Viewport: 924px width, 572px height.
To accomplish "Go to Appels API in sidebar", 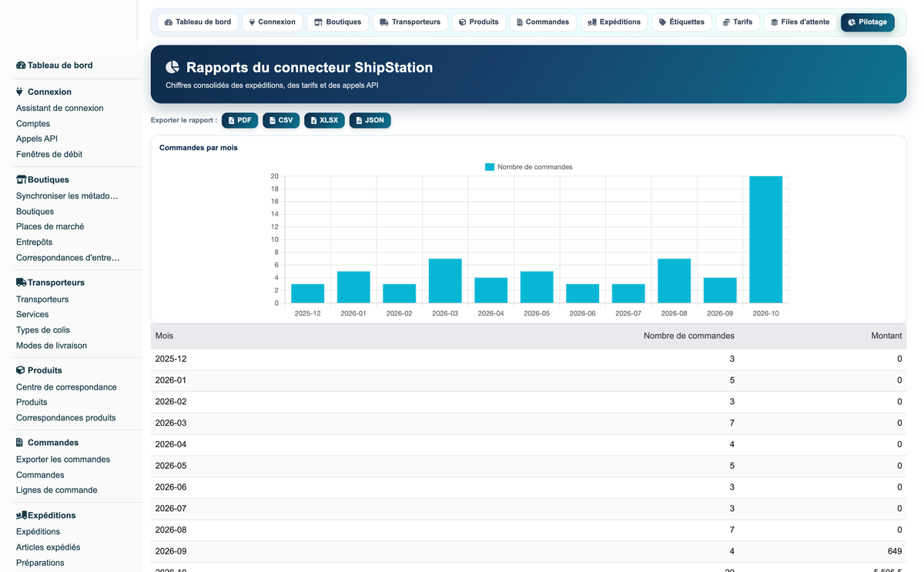I will point(37,139).
